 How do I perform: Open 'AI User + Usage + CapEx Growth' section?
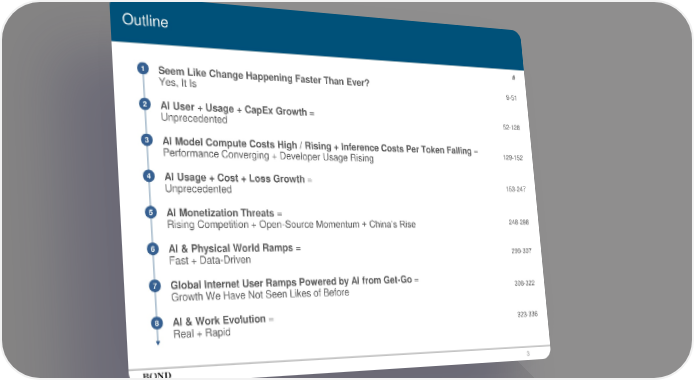[x=237, y=109]
